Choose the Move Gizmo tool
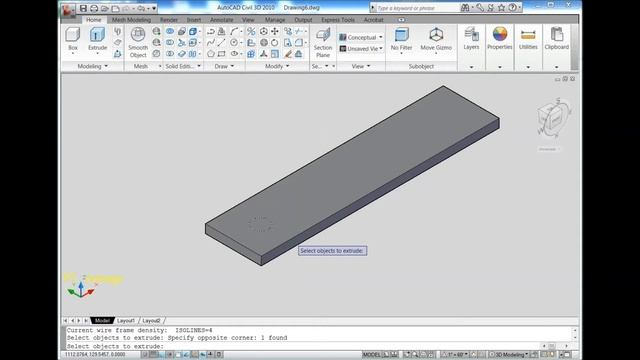 pyautogui.click(x=436, y=39)
